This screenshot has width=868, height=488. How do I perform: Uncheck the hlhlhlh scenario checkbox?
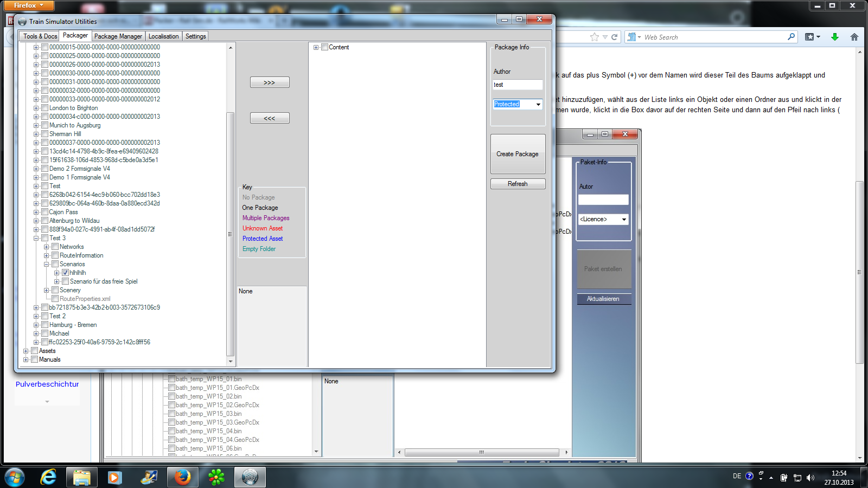[x=65, y=273]
